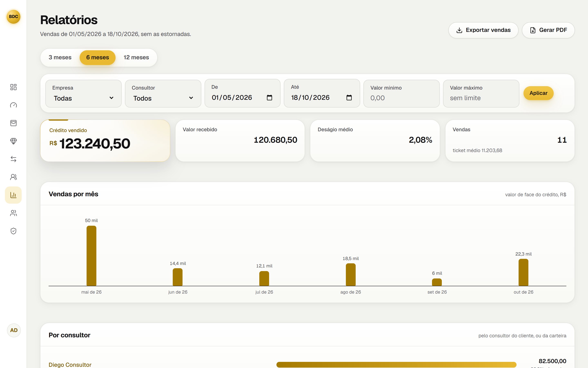
Task: Click the Vendas por mês heading
Action: [x=73, y=194]
